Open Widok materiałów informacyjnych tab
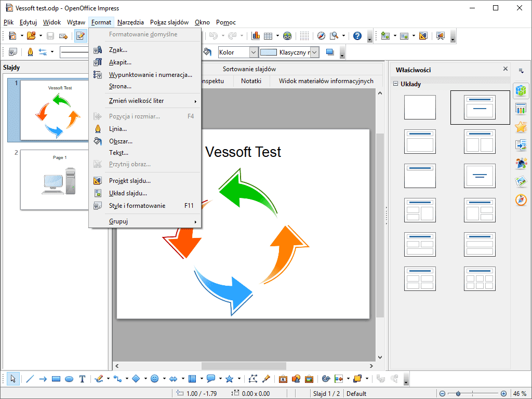This screenshot has height=399, width=532. [x=326, y=81]
